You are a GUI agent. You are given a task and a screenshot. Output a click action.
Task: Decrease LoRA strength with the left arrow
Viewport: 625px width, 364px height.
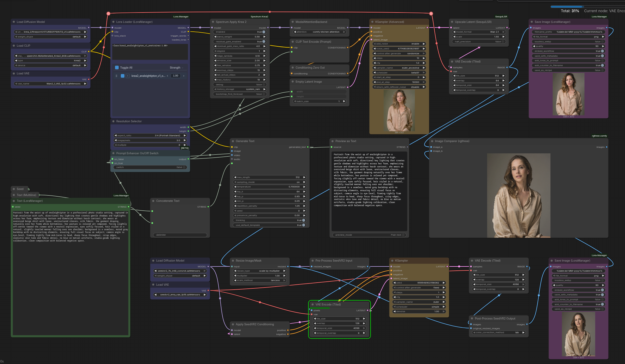tap(167, 76)
